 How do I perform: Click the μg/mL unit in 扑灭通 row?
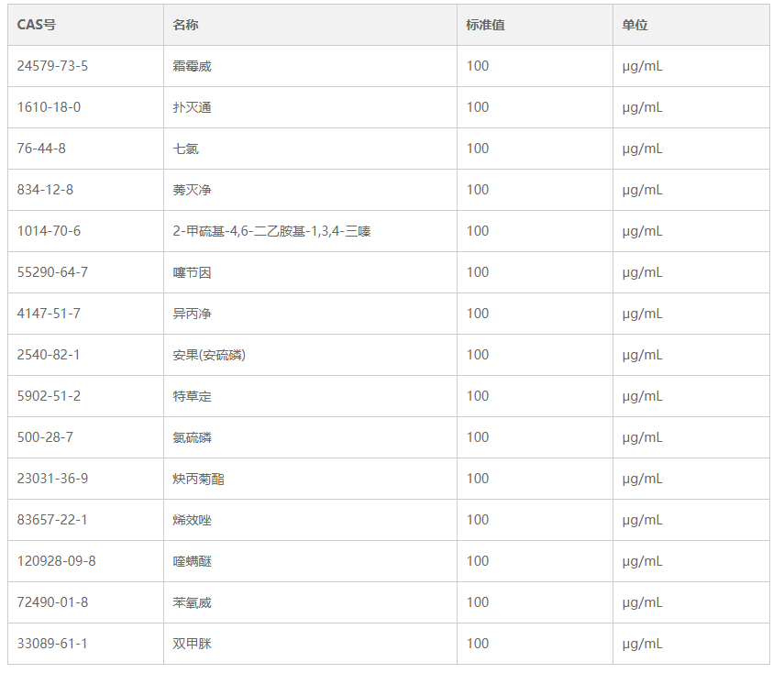pos(642,107)
